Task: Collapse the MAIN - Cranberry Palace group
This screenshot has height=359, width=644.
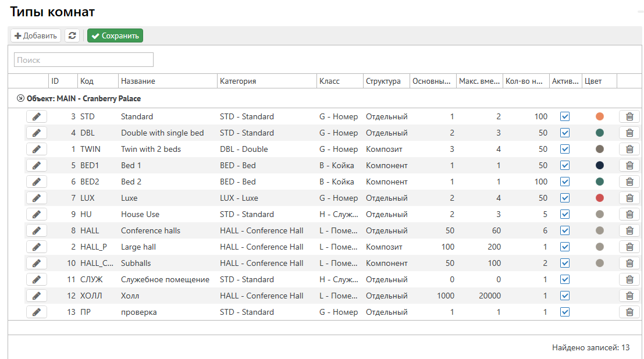Action: pyautogui.click(x=21, y=98)
